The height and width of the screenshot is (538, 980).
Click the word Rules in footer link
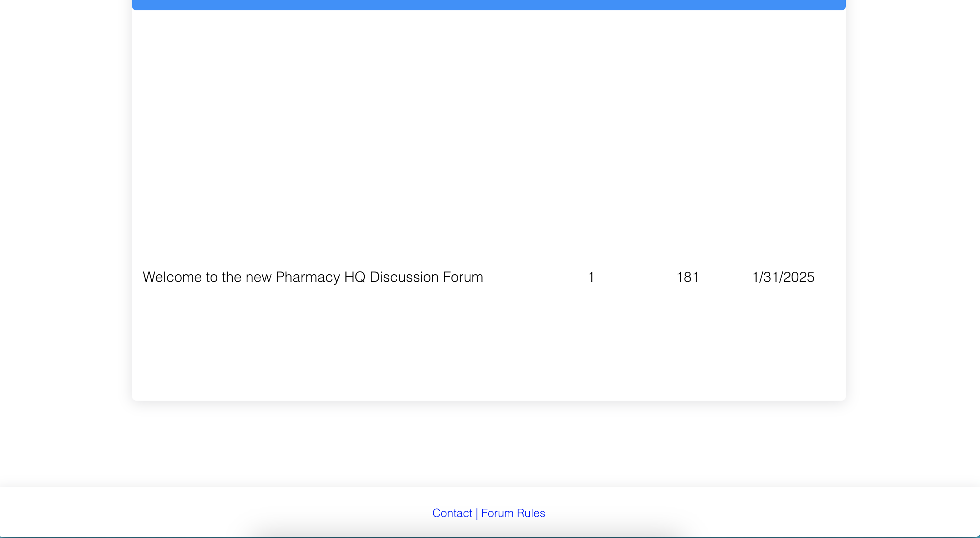tap(531, 513)
